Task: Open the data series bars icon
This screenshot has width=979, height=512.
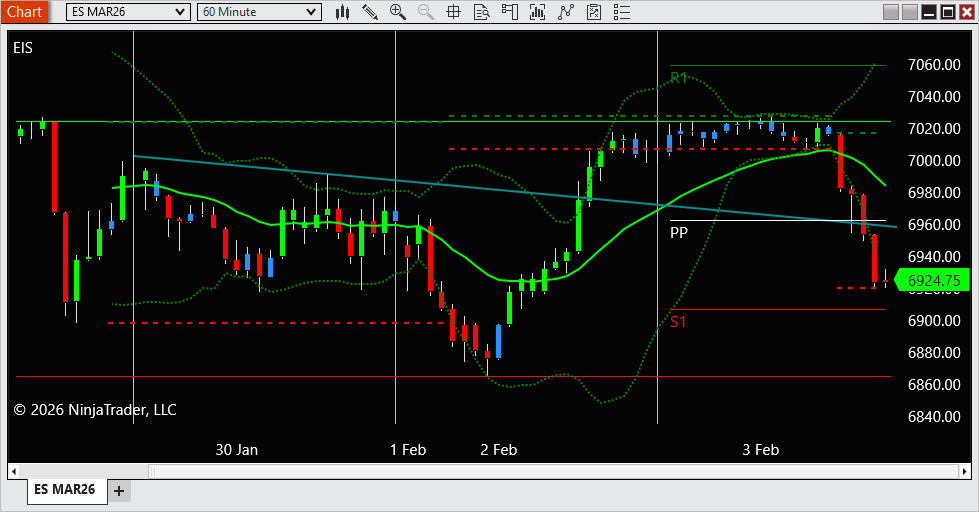Action: pos(537,12)
